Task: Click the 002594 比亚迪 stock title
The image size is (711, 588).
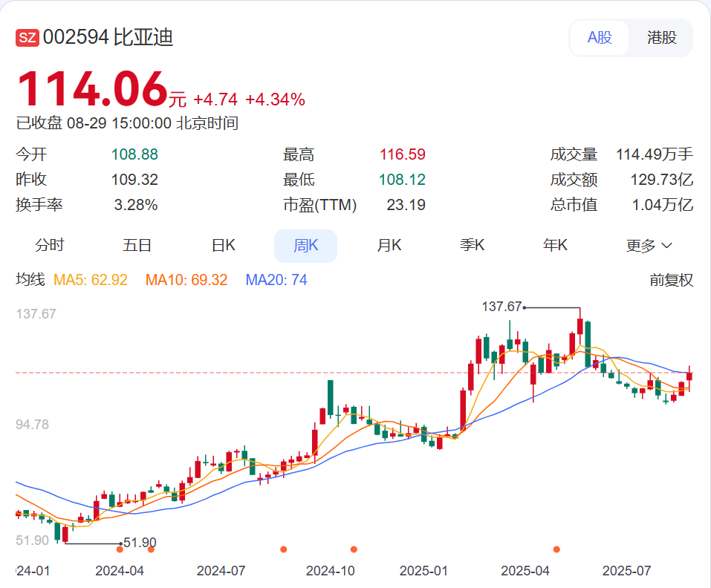Action: (x=108, y=38)
